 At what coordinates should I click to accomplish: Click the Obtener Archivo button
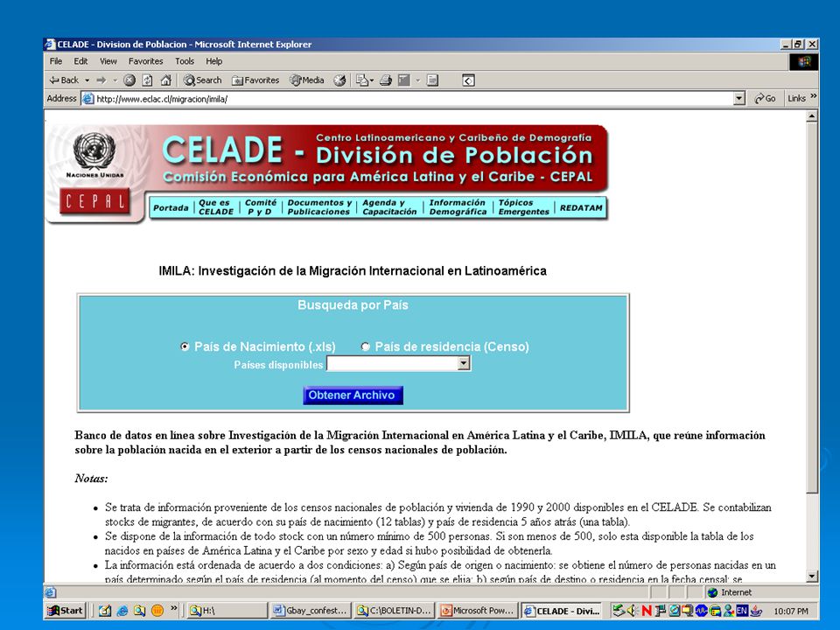pyautogui.click(x=353, y=395)
